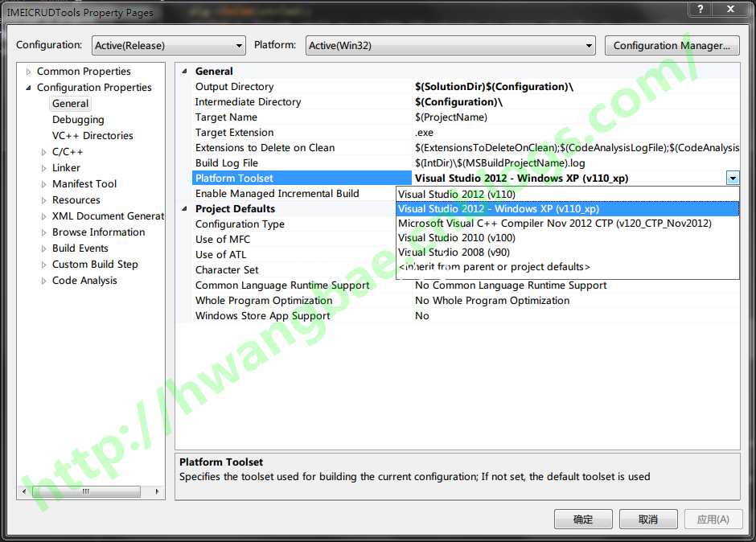
Task: Click the tree panel's right scroll arrow
Action: click(x=157, y=491)
